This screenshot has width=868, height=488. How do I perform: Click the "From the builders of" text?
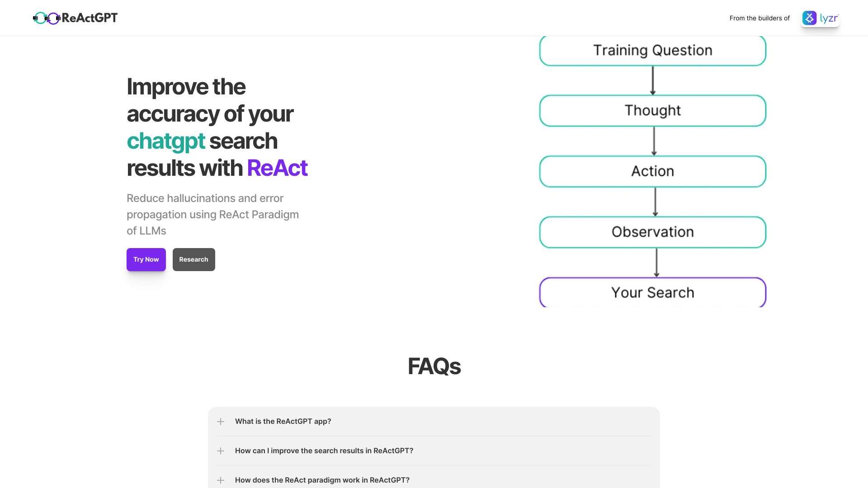pyautogui.click(x=759, y=18)
